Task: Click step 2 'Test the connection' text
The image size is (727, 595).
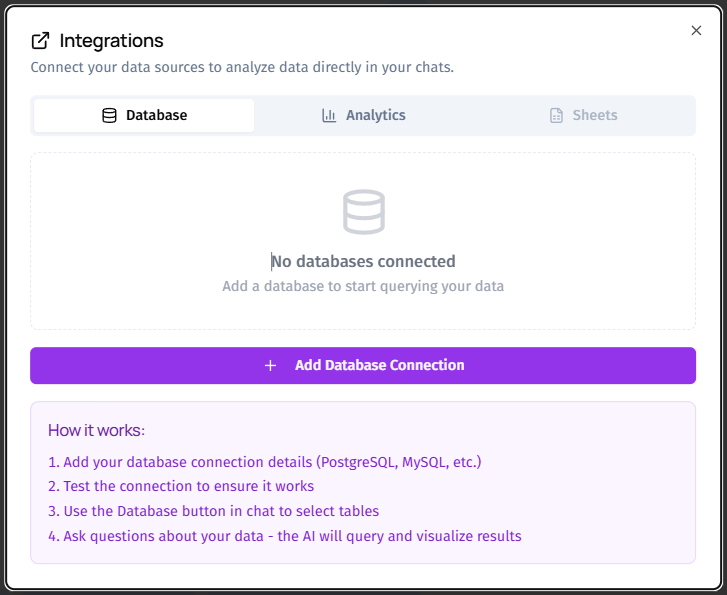Action: pos(181,486)
